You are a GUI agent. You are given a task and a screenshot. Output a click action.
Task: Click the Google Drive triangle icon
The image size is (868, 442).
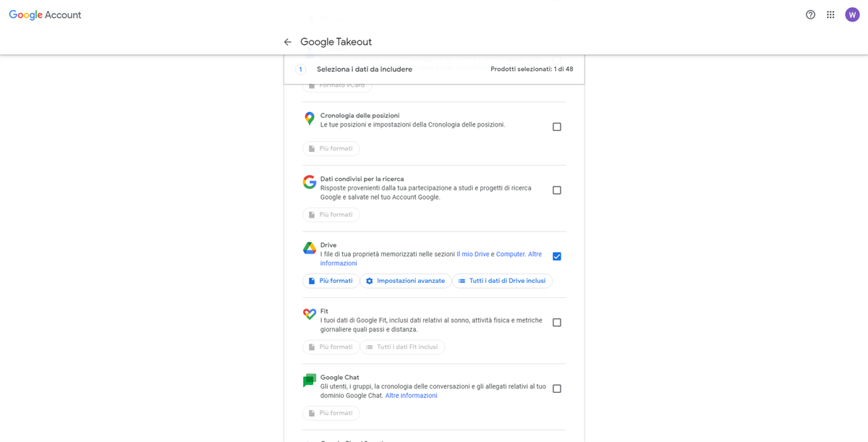coord(310,248)
